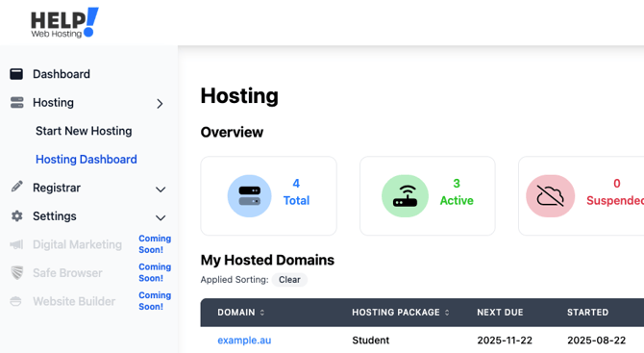This screenshot has width=644, height=353.
Task: Click the Dashboard window icon in sidebar
Action: click(x=16, y=74)
